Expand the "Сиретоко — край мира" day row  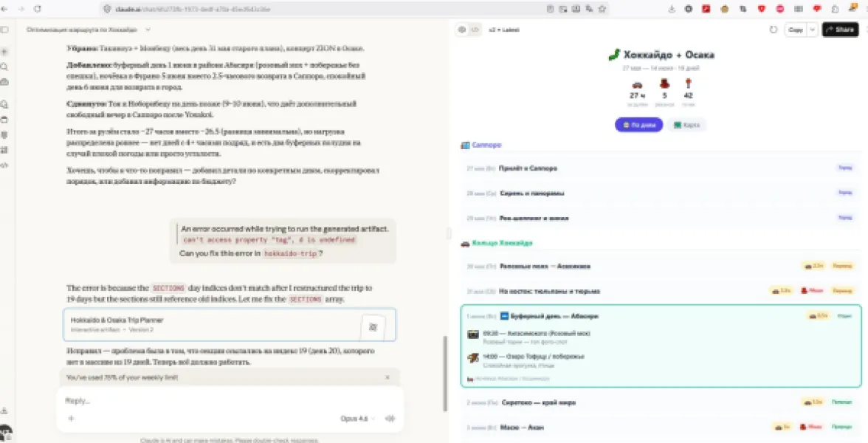coord(661,402)
